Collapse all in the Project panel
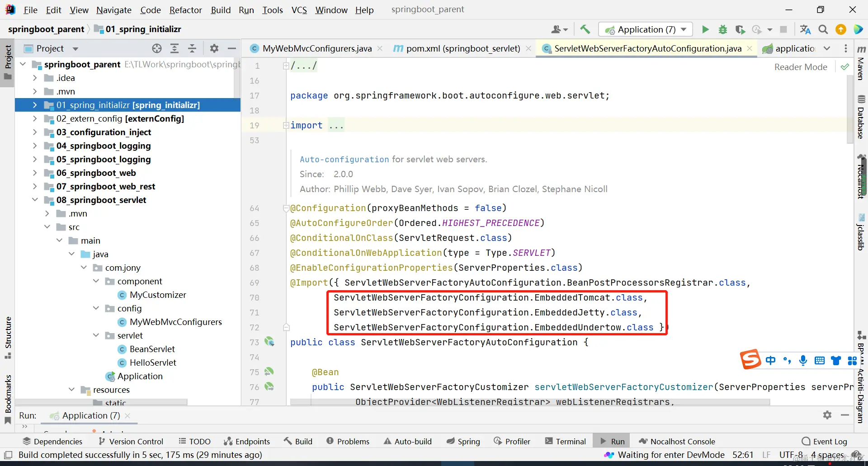This screenshot has height=466, width=868. pyautogui.click(x=192, y=48)
